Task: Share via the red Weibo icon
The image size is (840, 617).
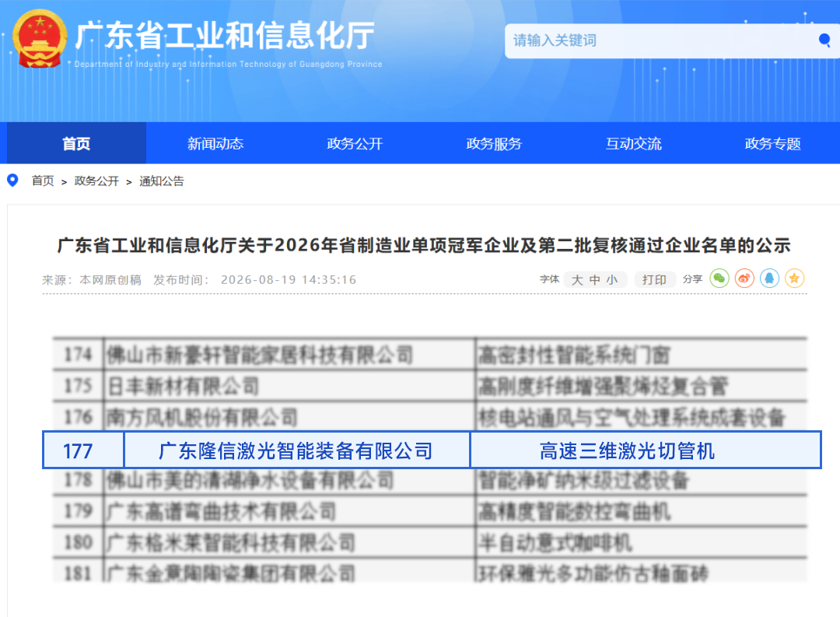Action: click(x=744, y=279)
